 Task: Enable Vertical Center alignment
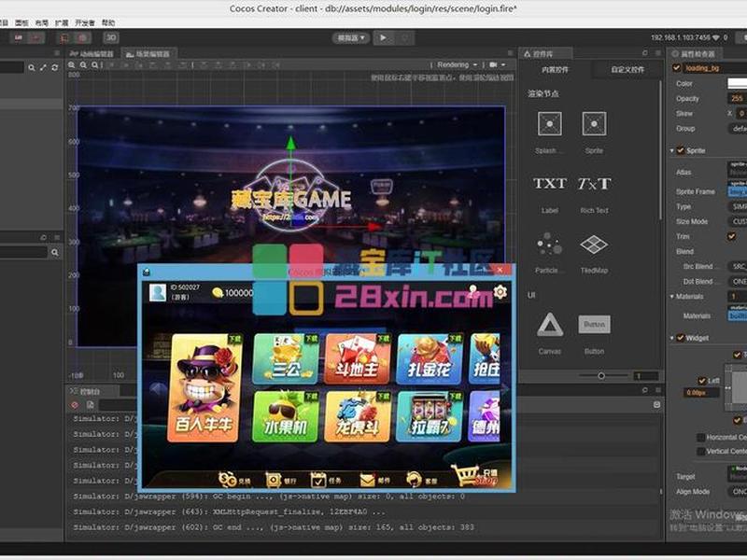tap(701, 451)
